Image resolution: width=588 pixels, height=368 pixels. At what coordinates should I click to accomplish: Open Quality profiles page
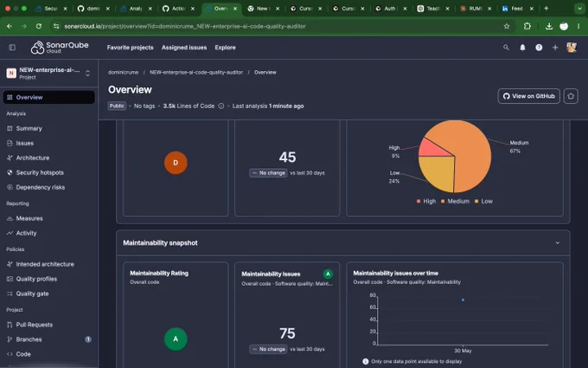[x=48, y=279]
